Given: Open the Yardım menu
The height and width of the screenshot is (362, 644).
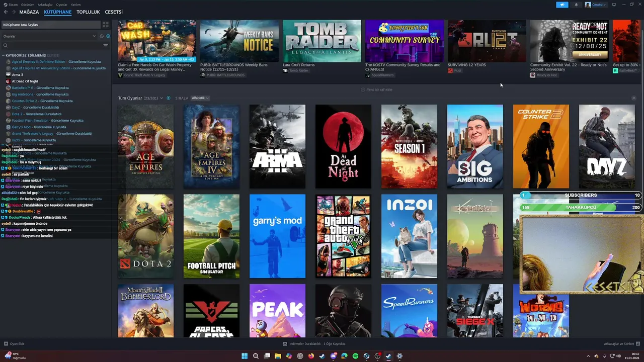Looking at the screenshot, I should point(75,5).
